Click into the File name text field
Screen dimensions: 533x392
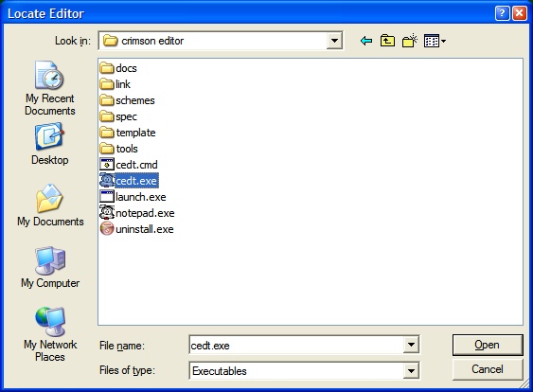click(x=296, y=346)
